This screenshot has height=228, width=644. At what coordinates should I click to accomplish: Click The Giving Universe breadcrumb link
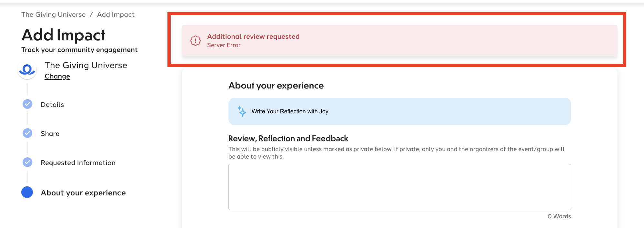coord(54,15)
